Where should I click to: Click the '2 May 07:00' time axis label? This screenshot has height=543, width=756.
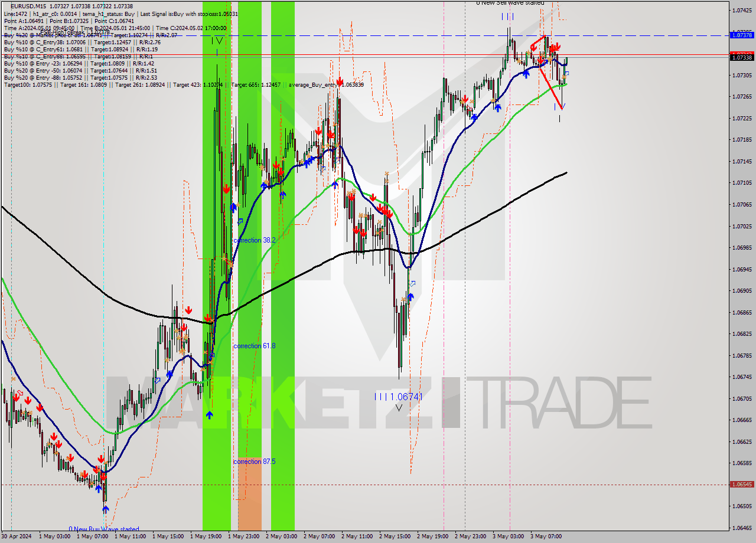pos(319,537)
